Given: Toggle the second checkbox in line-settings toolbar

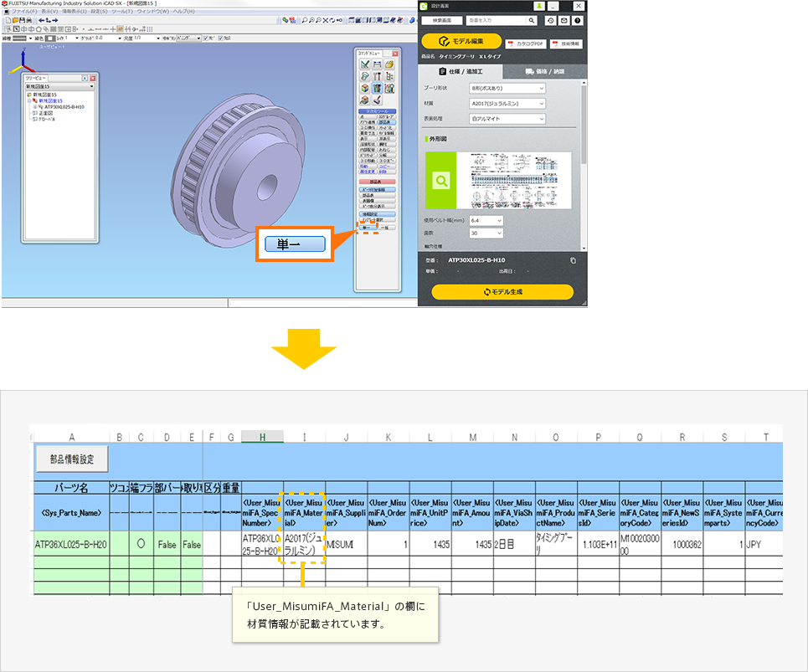Looking at the screenshot, I should pos(220,38).
